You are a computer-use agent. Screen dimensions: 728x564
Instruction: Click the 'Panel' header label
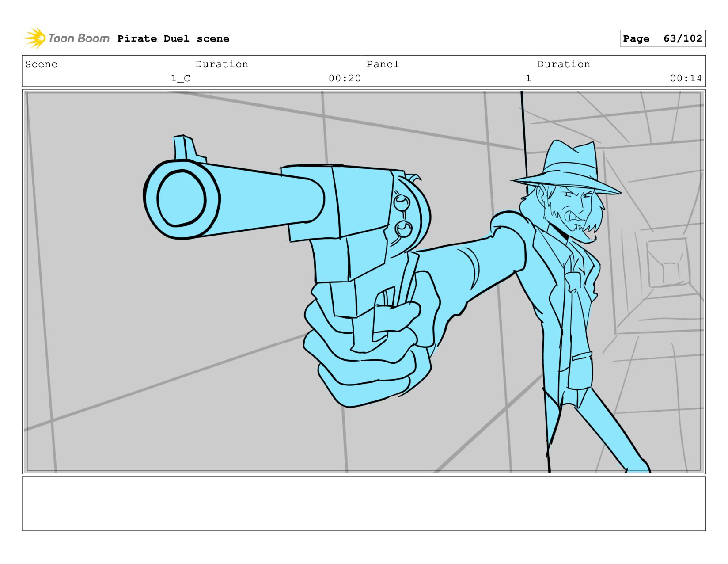[x=383, y=64]
